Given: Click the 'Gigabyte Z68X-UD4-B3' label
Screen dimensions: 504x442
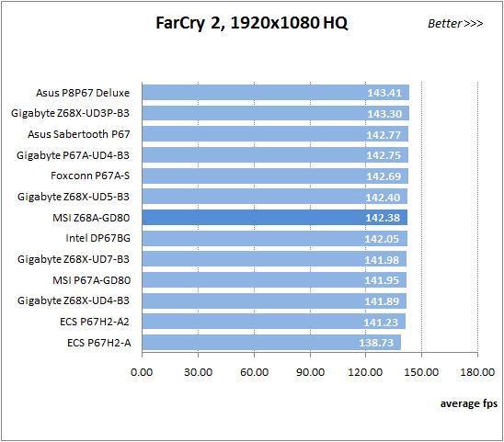Looking at the screenshot, I should 74,300.
